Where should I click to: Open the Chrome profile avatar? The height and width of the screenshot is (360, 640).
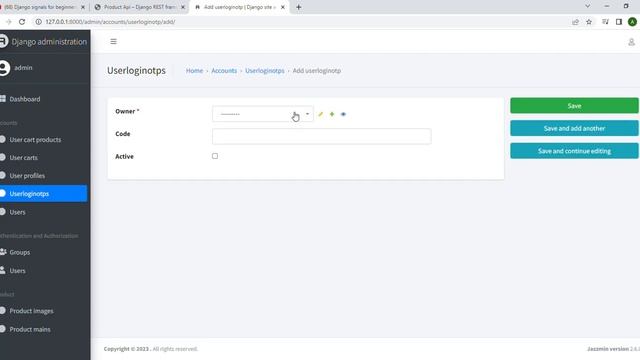[x=632, y=22]
